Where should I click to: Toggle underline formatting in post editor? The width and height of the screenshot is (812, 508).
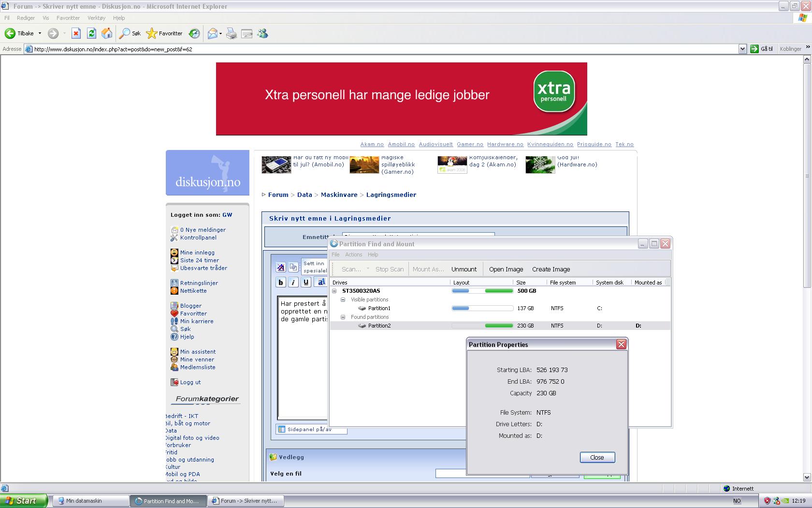306,283
